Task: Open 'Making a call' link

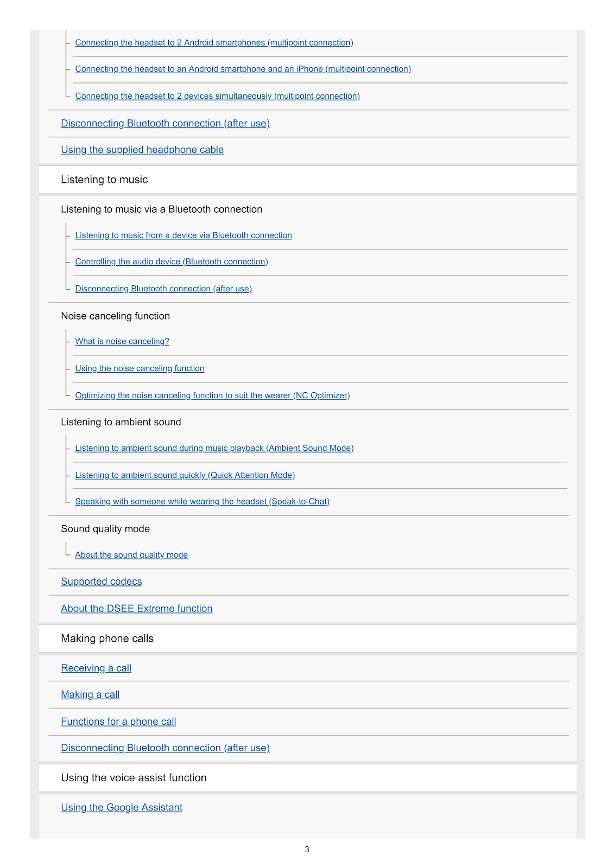Action: (x=90, y=694)
